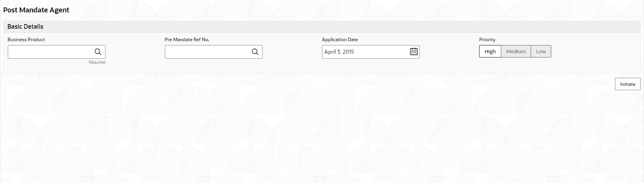Click the Initiate button
Viewport: 644px width, 183px height.
(627, 84)
